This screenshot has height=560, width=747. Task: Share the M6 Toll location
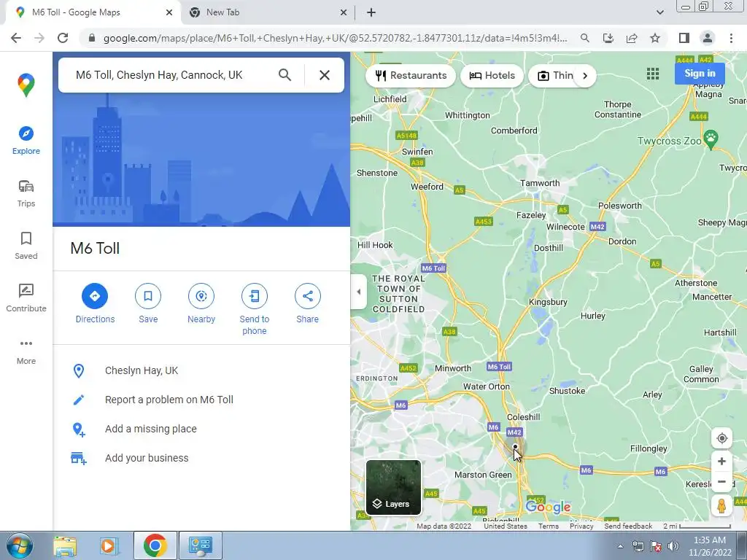[307, 303]
